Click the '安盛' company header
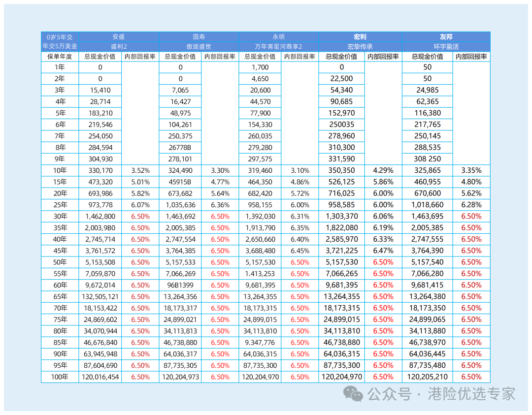Image resolution: width=532 pixels, height=415 pixels. coord(119,36)
